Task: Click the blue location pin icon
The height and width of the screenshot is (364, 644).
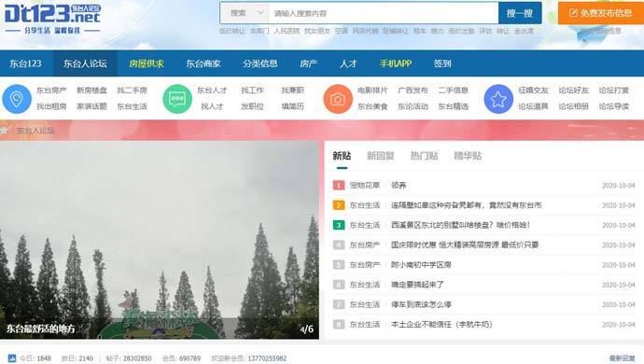Action: tap(17, 99)
